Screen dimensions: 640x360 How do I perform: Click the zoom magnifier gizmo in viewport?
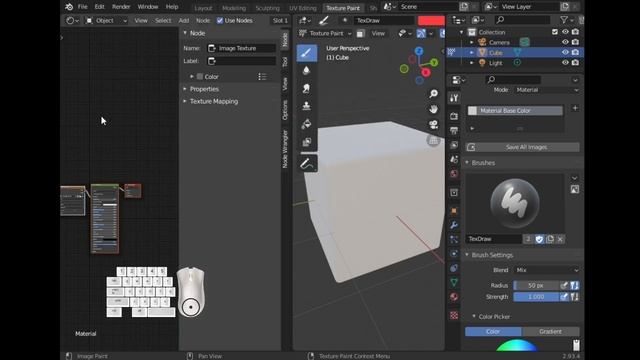(433, 94)
